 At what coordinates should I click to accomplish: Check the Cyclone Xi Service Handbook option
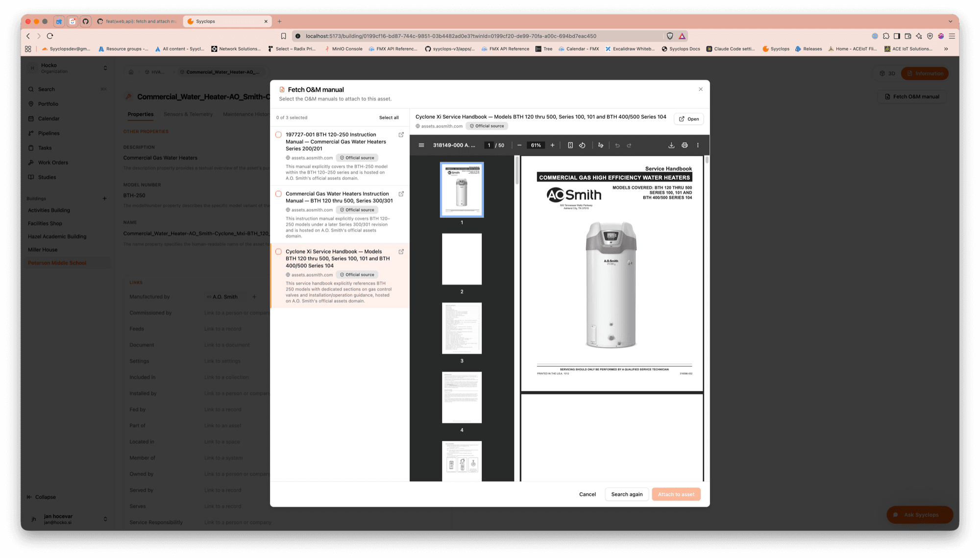[x=278, y=252]
